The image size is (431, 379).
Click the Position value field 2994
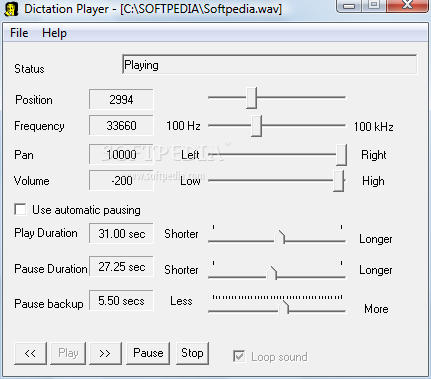tap(121, 99)
